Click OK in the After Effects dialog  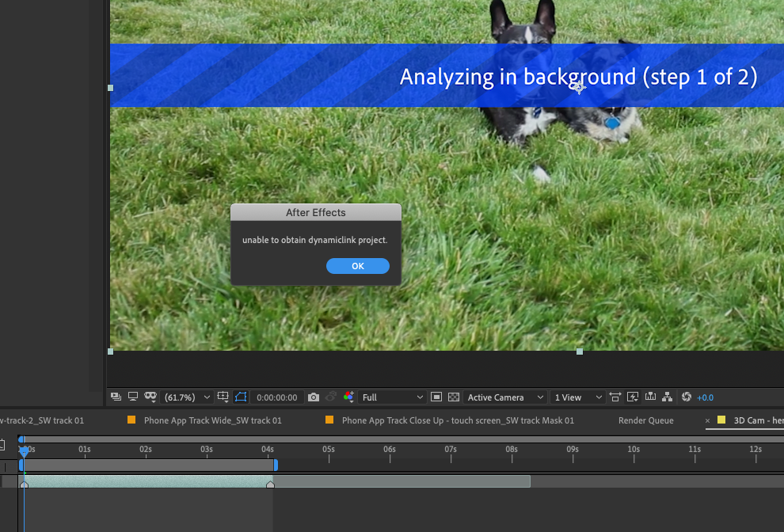(357, 266)
